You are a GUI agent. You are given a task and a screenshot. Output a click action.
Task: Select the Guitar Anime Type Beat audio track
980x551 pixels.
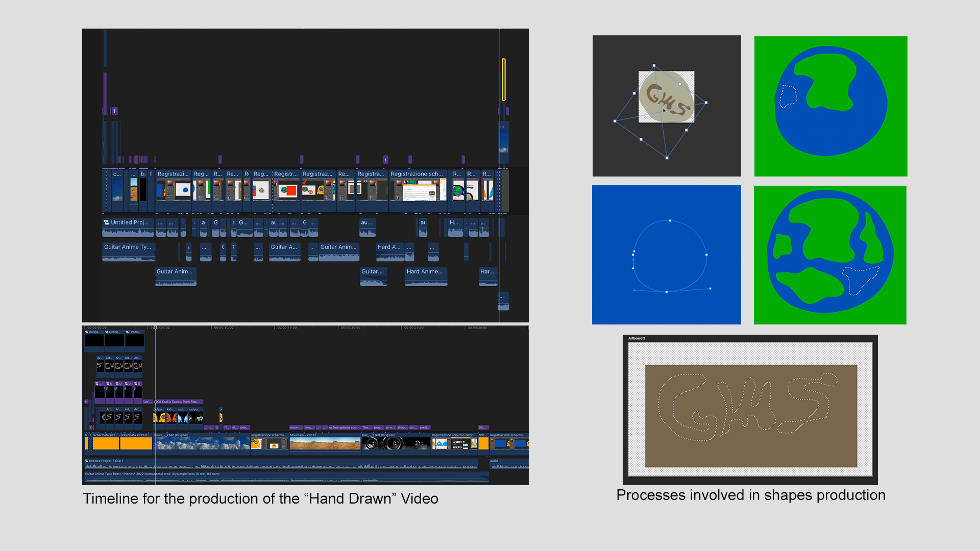pos(286,477)
